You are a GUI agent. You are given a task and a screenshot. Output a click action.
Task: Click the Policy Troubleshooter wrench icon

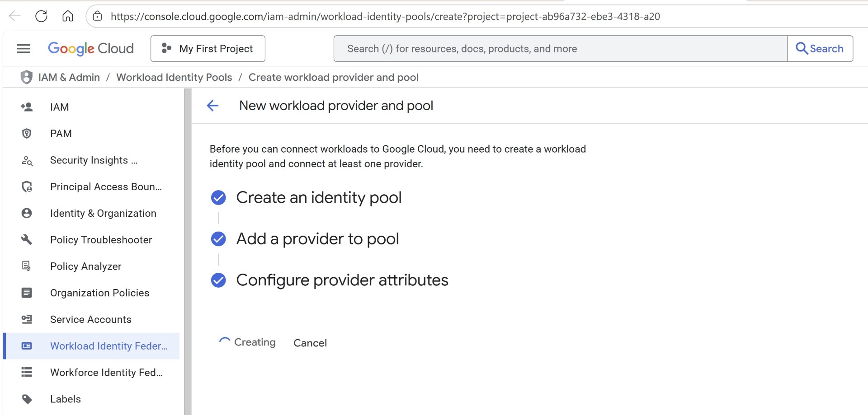[x=27, y=240]
